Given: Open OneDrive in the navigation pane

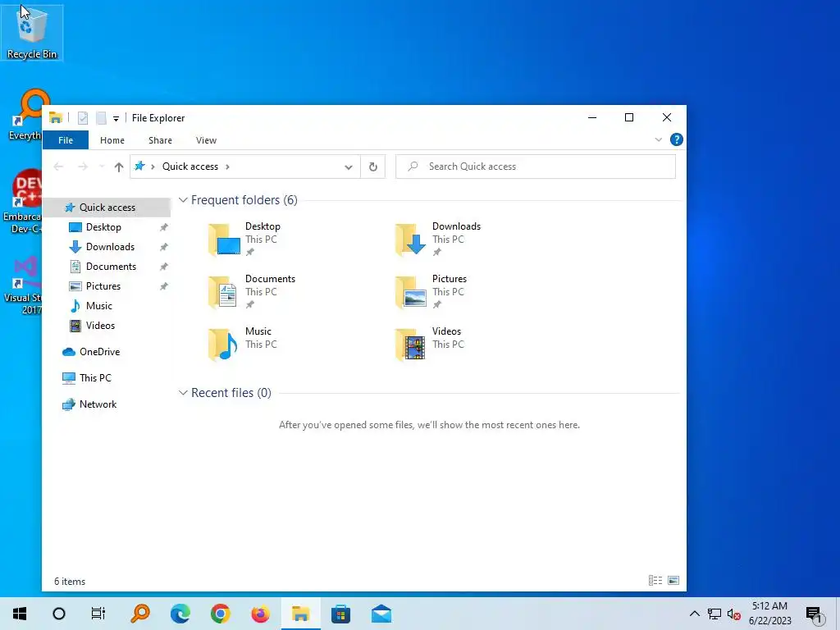Looking at the screenshot, I should [99, 352].
